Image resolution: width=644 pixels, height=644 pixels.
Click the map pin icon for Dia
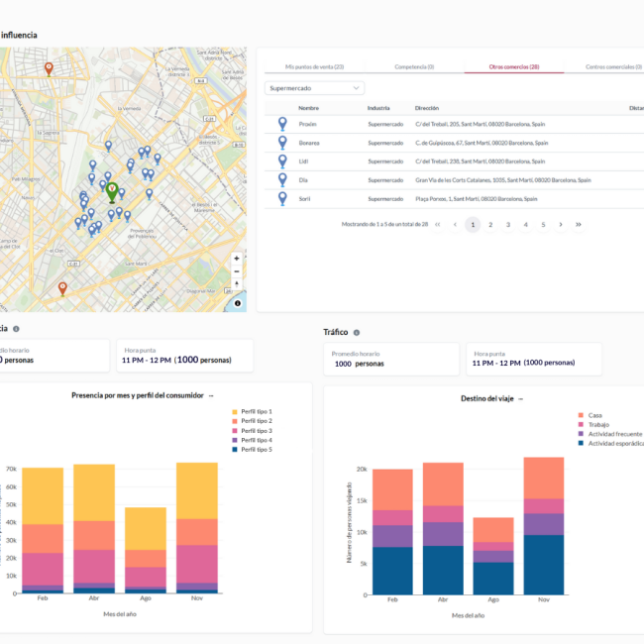click(x=282, y=179)
